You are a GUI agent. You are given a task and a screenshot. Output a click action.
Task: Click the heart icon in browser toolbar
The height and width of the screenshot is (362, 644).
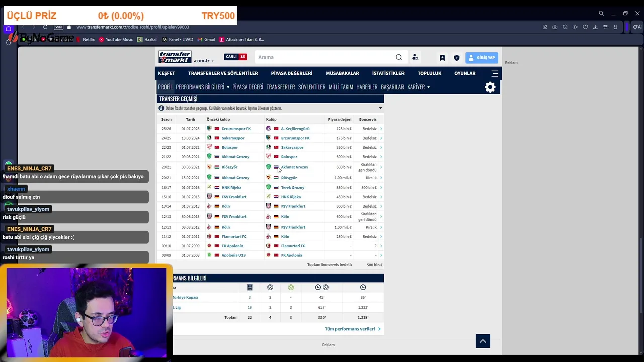[585, 27]
